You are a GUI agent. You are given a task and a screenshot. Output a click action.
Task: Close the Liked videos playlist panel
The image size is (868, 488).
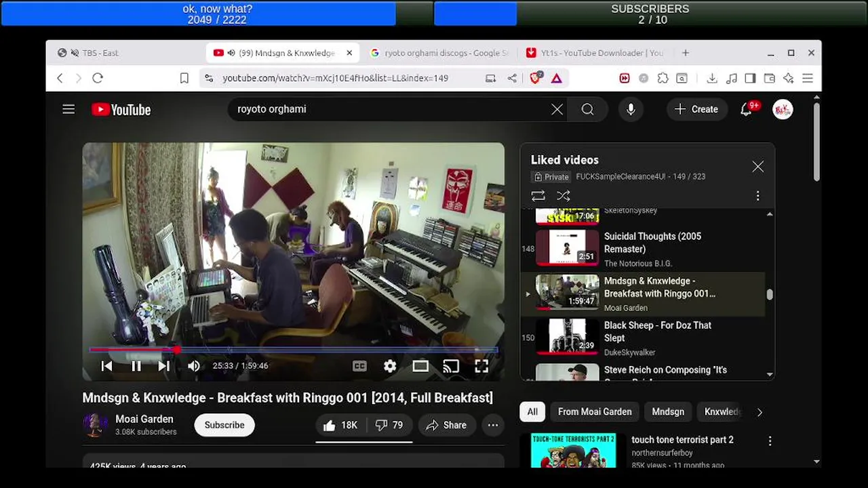(757, 167)
